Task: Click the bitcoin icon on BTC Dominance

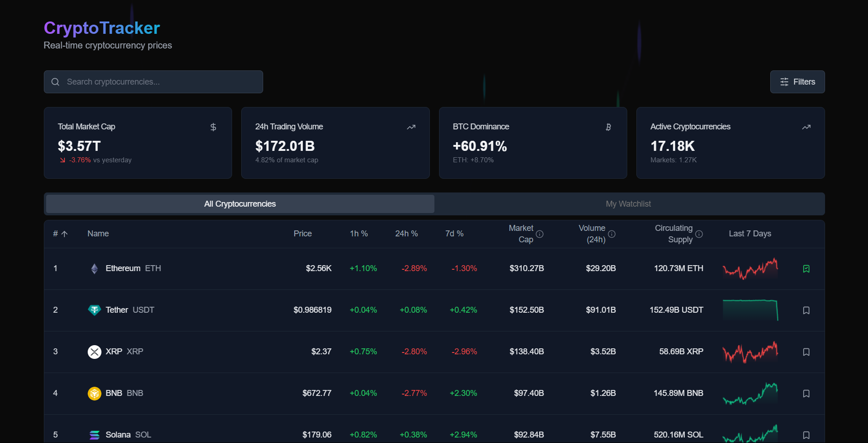Action: [x=609, y=127]
